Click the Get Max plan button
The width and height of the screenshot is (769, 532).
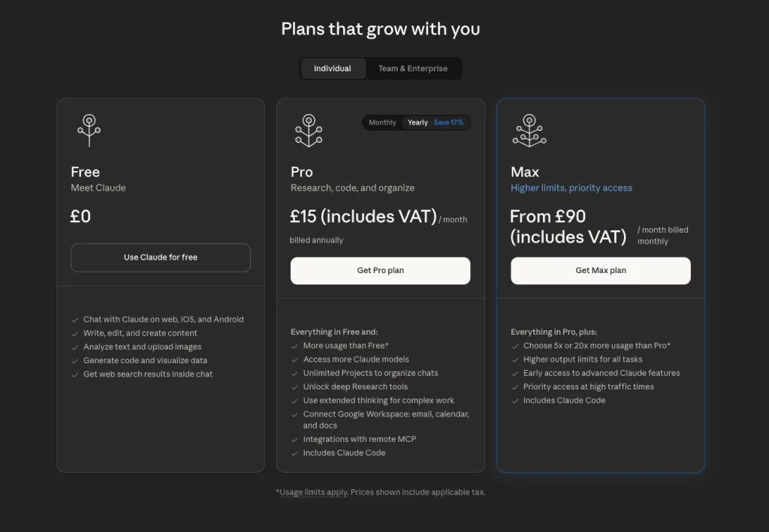[600, 271]
